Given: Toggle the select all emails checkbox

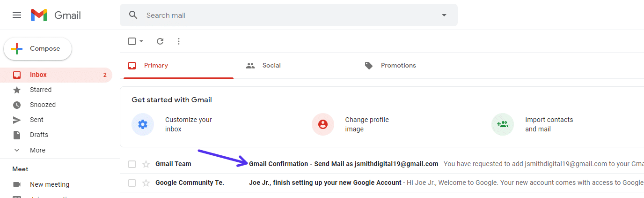Looking at the screenshot, I should click(x=132, y=41).
